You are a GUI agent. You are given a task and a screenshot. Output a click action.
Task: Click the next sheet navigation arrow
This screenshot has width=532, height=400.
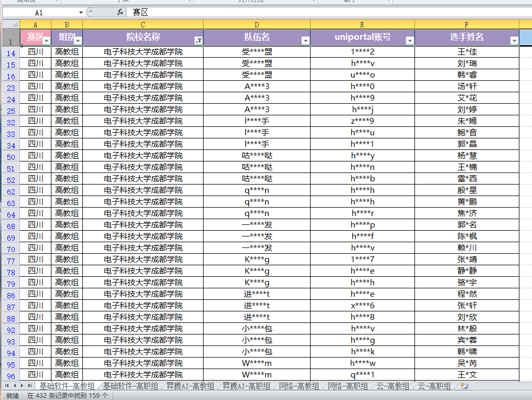pyautogui.click(x=22, y=386)
